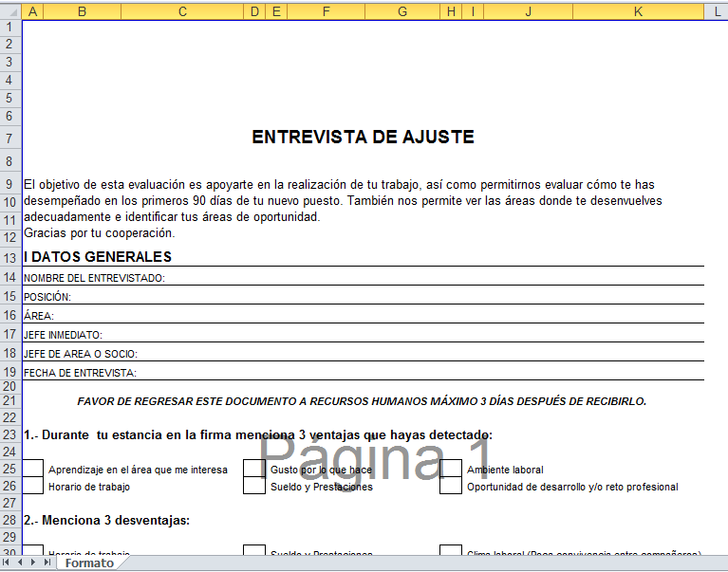Select column A header
Viewport: 728px width, 572px height.
tap(32, 11)
